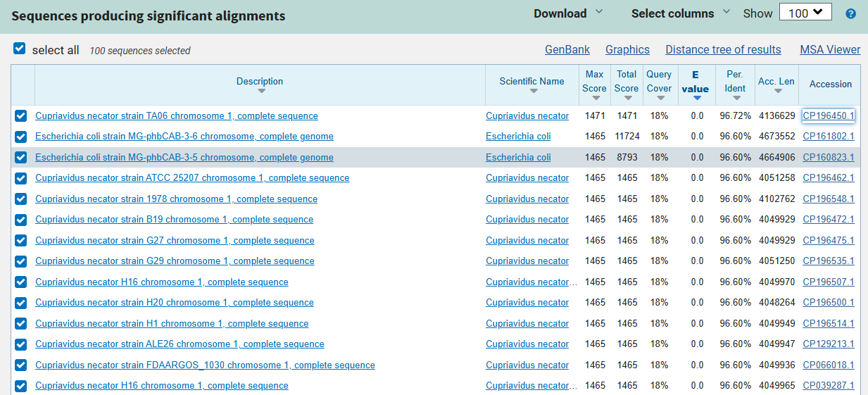This screenshot has width=868, height=395.
Task: Sort by Query Cover arrow icon
Action: point(659,98)
